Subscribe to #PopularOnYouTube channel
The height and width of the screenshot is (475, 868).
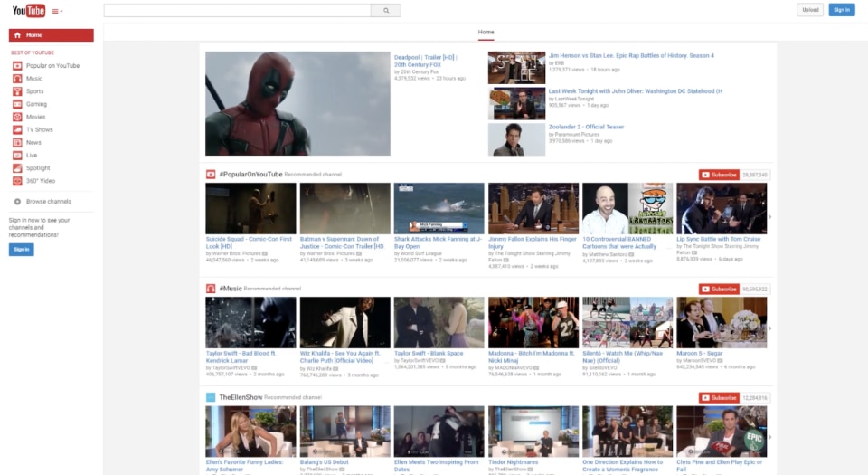click(x=719, y=175)
